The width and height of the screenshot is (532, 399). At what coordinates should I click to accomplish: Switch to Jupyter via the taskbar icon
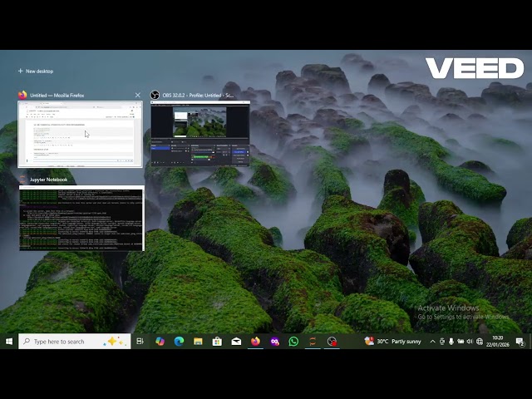tap(313, 342)
